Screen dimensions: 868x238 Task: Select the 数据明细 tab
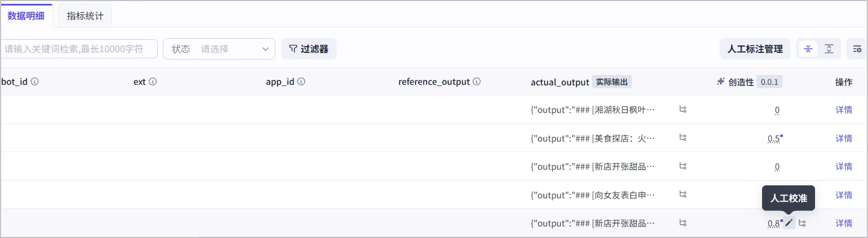point(26,16)
